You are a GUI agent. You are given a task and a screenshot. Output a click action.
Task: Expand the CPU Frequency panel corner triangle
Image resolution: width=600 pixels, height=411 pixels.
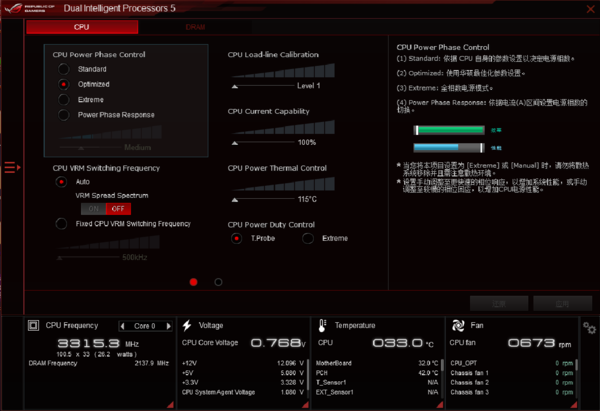tap(171, 404)
